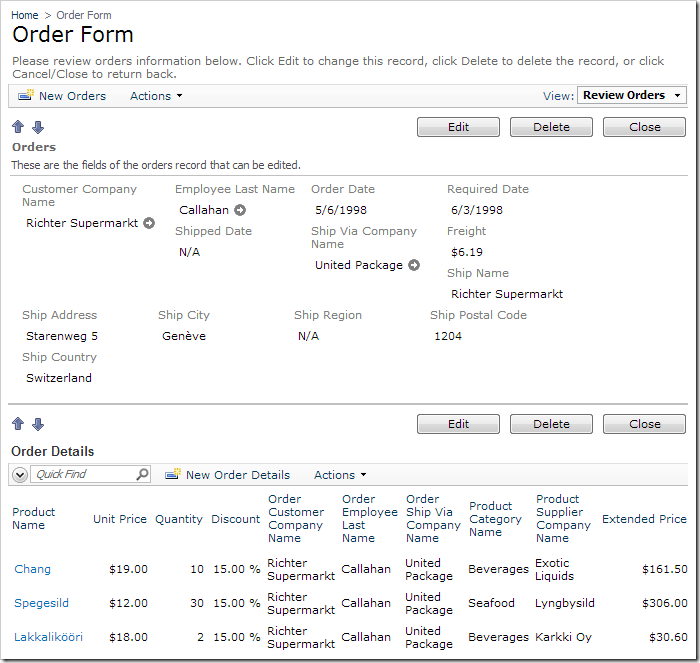Go to next order with upper down arrow
Image resolution: width=700 pixels, height=663 pixels.
click(38, 127)
